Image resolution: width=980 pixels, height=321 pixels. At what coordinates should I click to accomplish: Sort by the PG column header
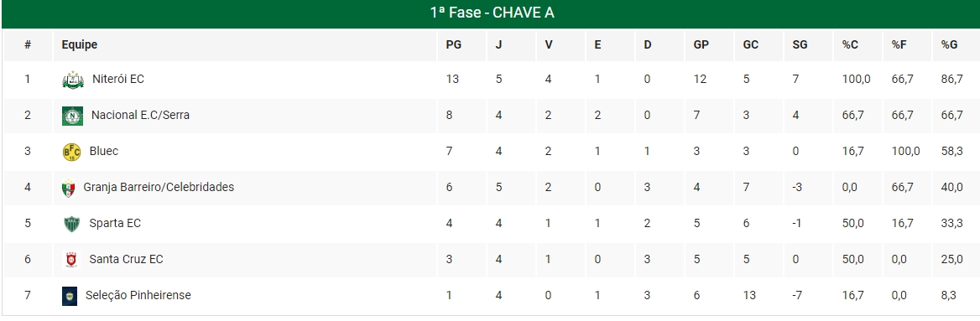click(453, 45)
